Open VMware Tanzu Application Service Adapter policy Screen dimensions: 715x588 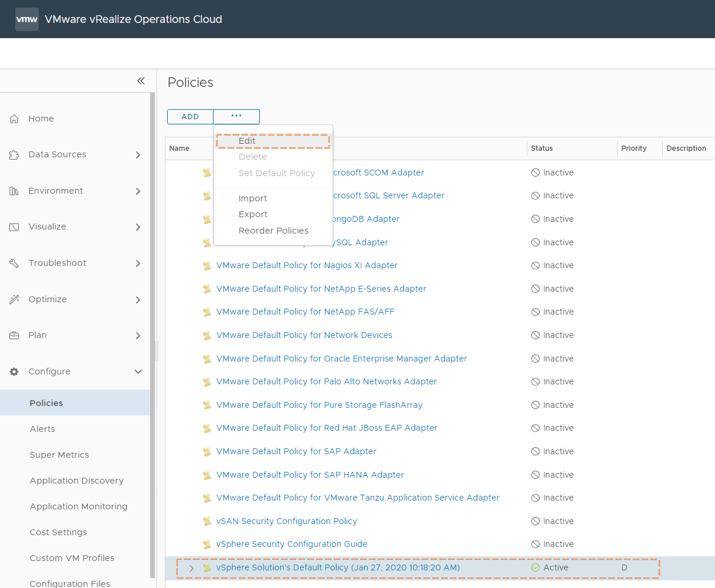[x=358, y=498]
